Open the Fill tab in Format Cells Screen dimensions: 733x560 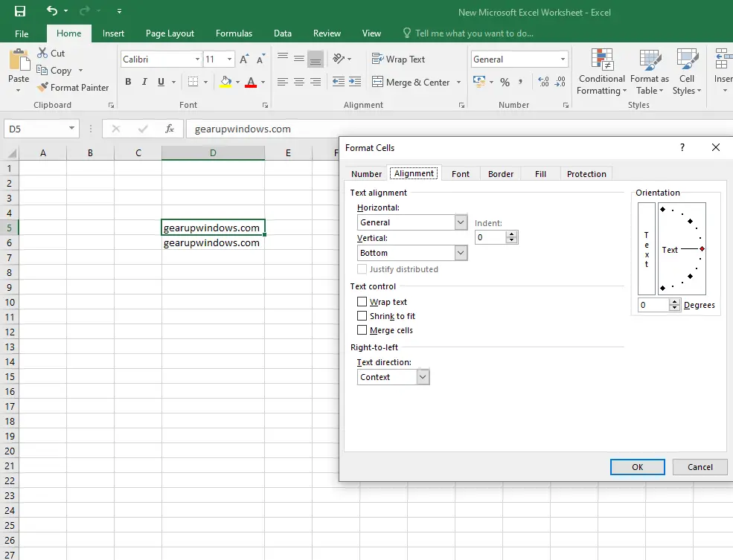coord(540,174)
